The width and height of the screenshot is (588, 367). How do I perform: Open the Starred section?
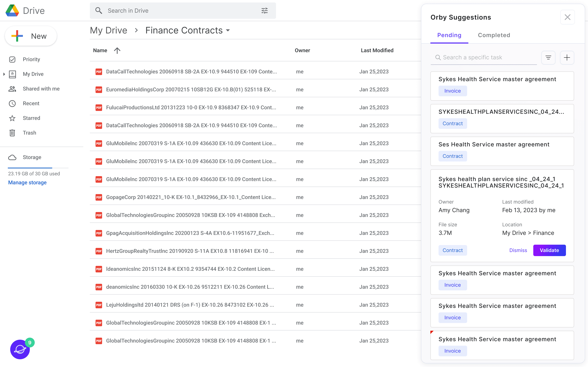(x=31, y=118)
